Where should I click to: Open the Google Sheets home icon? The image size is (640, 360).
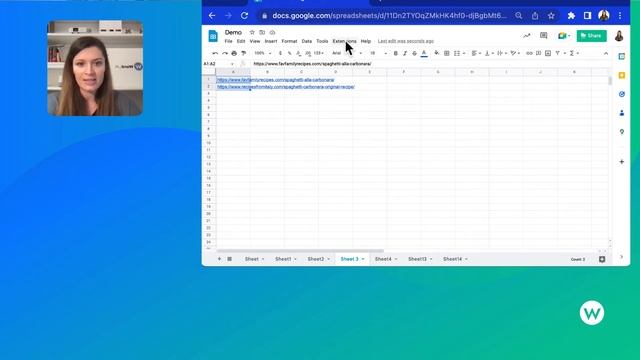point(213,36)
